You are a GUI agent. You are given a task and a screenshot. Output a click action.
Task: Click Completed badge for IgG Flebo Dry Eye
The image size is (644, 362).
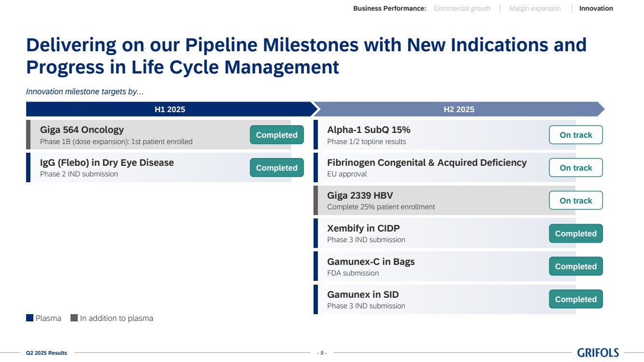[276, 168]
